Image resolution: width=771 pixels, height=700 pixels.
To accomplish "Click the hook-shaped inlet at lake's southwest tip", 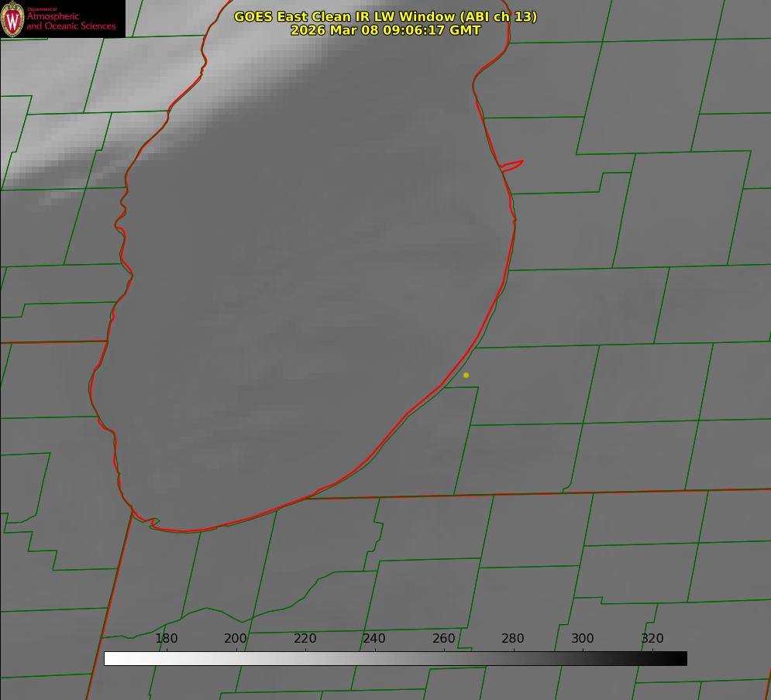I will (x=152, y=523).
